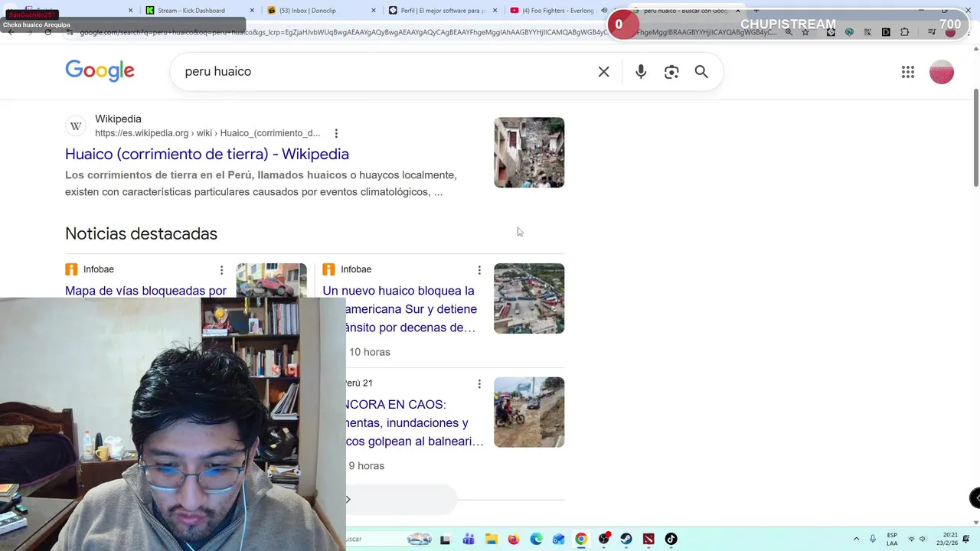Open the three-dot menu on 'Mapa de vías bloqueadas' card
The width and height of the screenshot is (980, 551).
click(x=222, y=269)
